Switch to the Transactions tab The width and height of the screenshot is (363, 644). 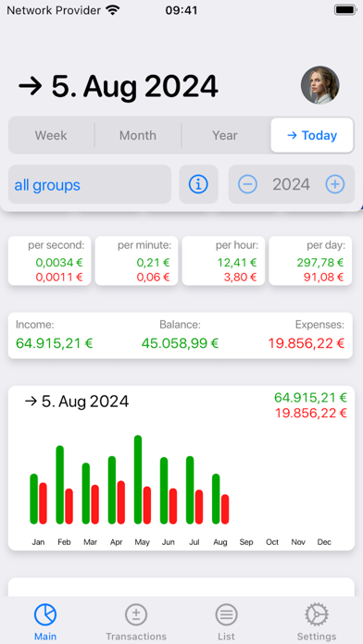136,622
